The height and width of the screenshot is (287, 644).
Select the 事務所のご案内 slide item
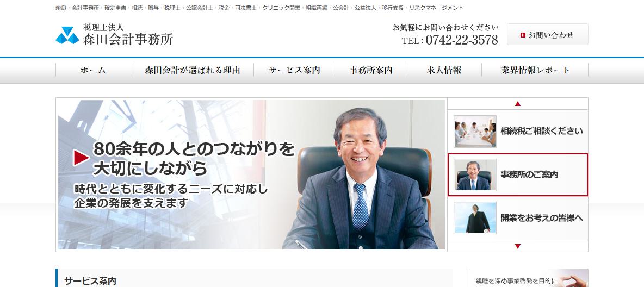coord(517,175)
